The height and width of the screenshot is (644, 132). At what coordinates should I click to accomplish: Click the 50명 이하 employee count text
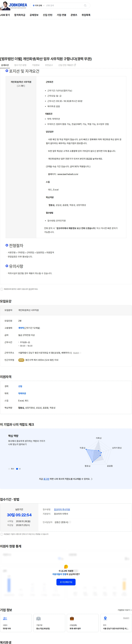point(7,629)
